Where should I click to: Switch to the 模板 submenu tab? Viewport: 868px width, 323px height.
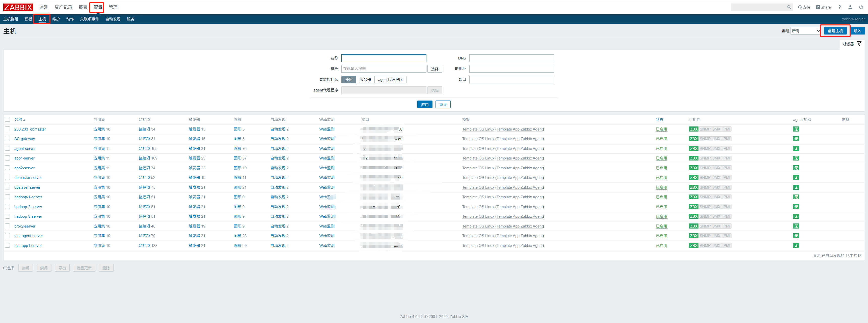coord(28,19)
